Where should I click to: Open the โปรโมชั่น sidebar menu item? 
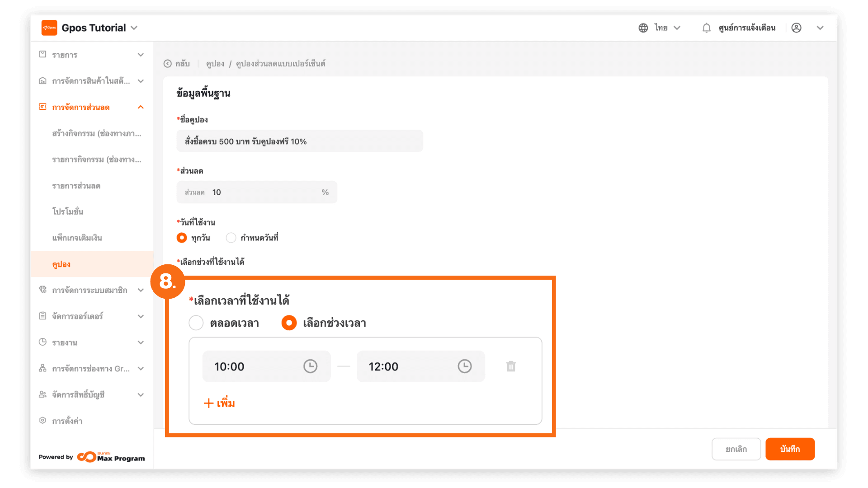click(68, 211)
